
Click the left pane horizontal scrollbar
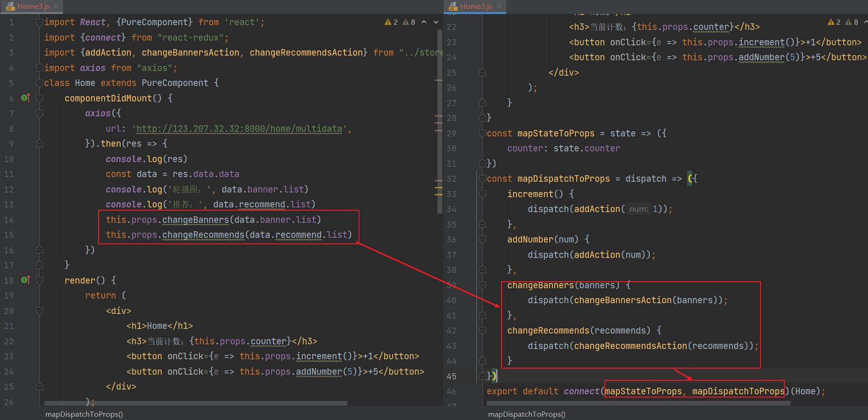(x=195, y=403)
